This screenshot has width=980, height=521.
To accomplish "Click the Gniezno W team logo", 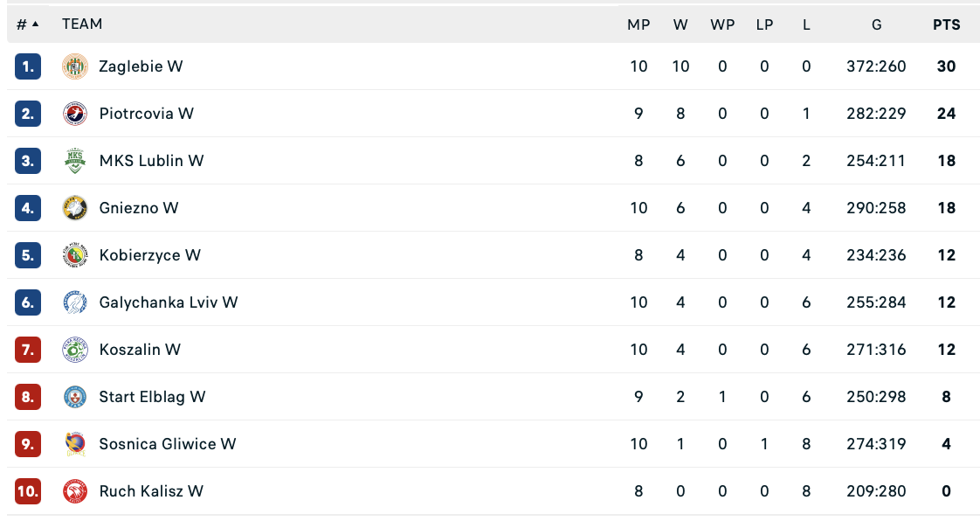I will [x=75, y=208].
